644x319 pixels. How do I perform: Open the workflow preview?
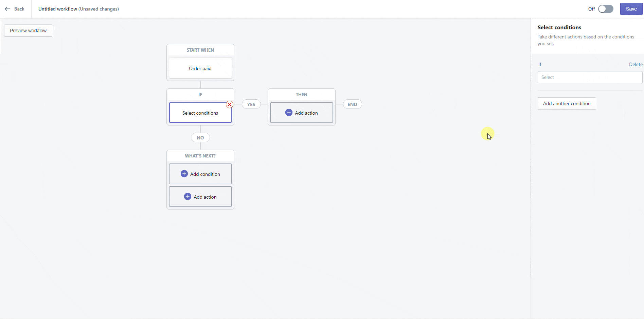click(28, 31)
